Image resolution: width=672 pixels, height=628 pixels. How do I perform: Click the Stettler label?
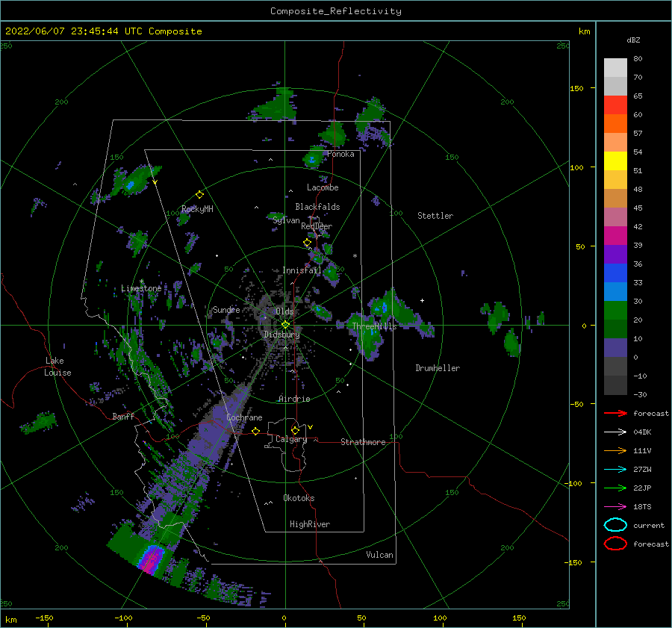tap(435, 216)
